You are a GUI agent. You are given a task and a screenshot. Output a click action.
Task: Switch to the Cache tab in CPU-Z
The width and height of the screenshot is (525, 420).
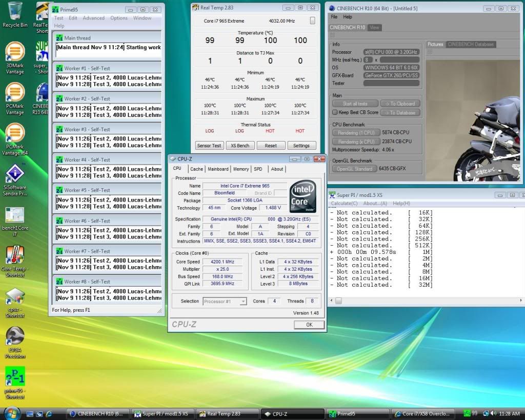pyautogui.click(x=196, y=169)
